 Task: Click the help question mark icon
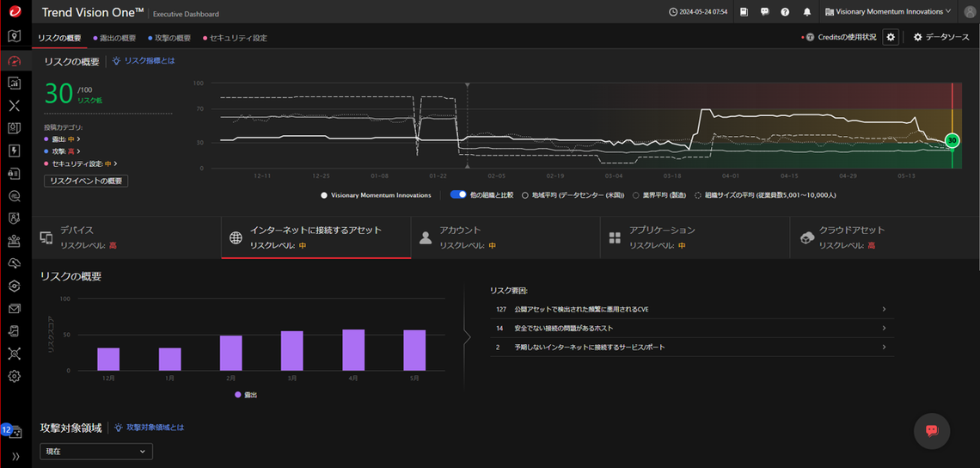tap(785, 12)
